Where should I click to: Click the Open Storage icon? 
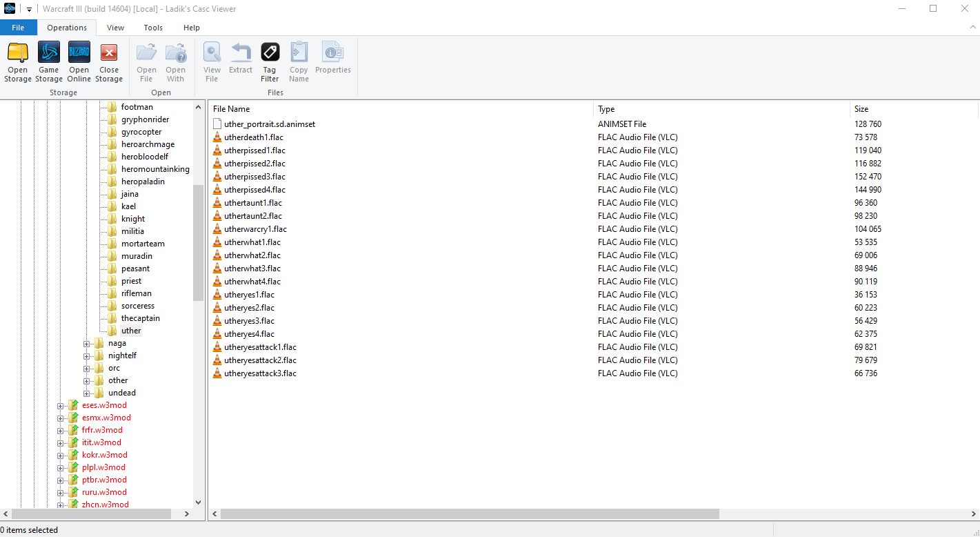coord(17,52)
